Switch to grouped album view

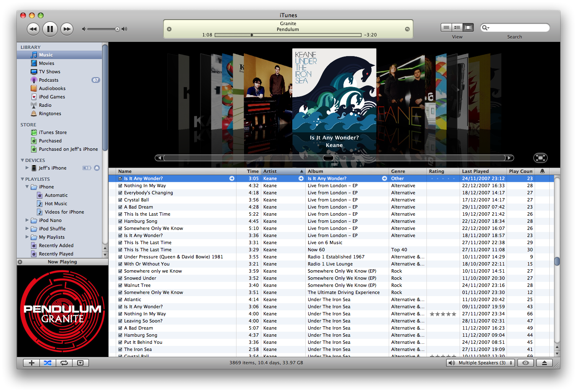click(457, 27)
